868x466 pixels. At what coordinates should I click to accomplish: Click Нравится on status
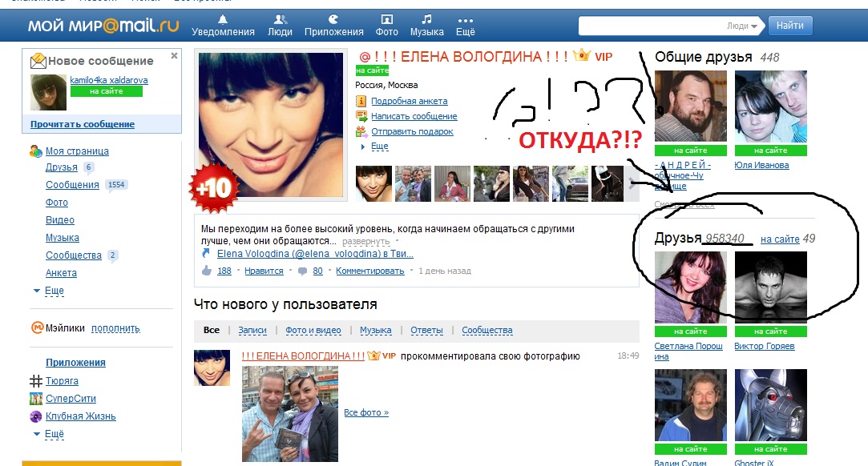point(264,271)
